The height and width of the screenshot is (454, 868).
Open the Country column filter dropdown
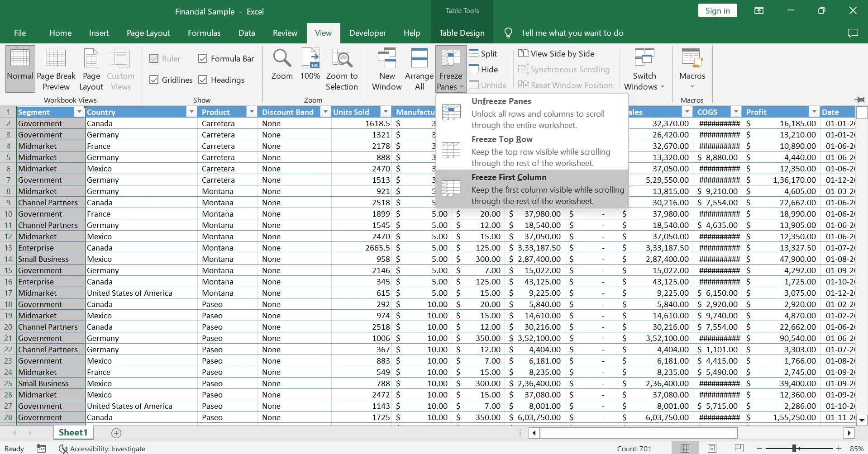point(191,112)
